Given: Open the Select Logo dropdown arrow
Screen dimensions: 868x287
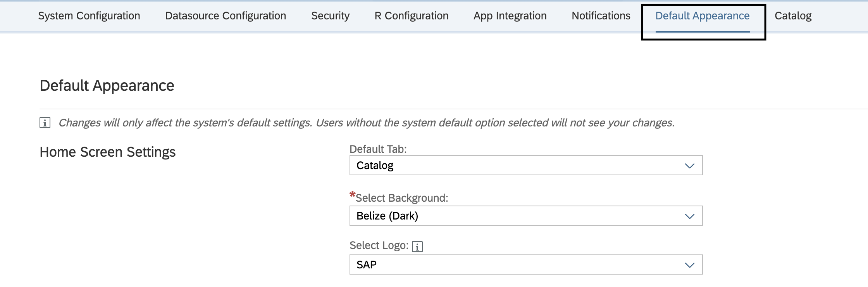Looking at the screenshot, I should (x=689, y=265).
